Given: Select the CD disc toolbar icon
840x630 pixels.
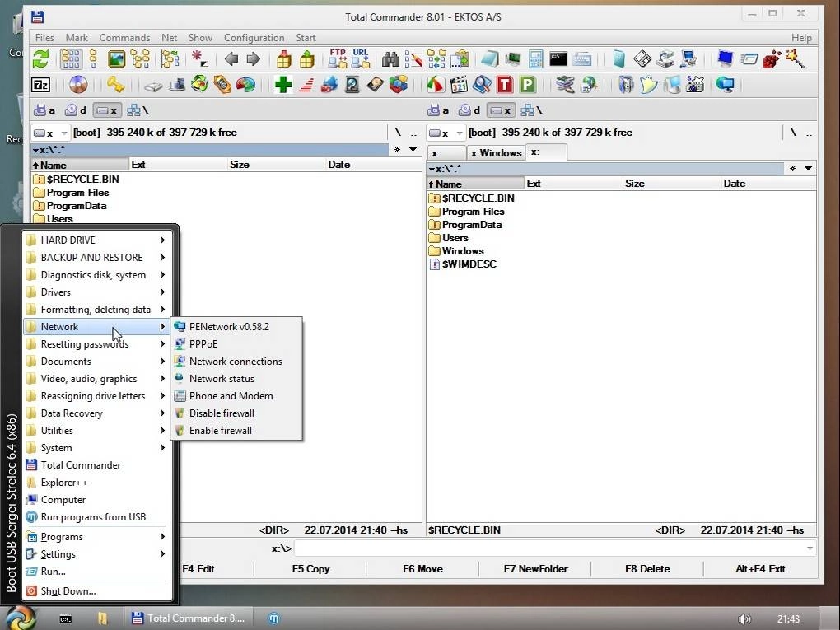Looking at the screenshot, I should pyautogui.click(x=78, y=85).
